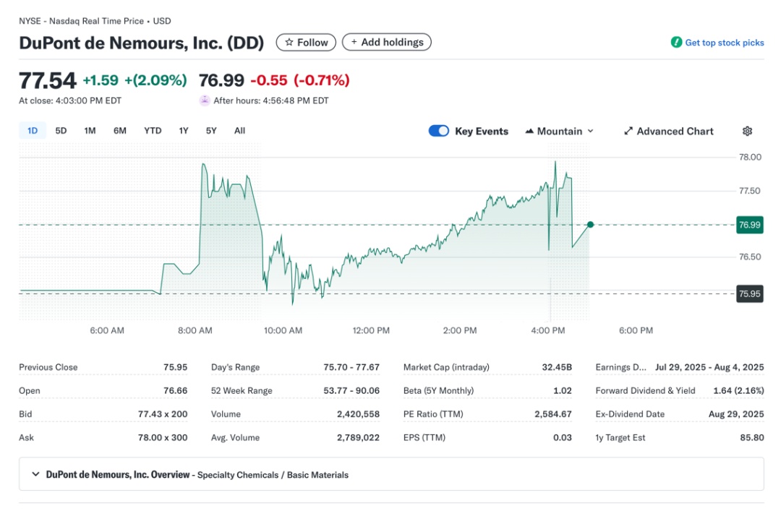781x532 pixels.
Task: Click the 75.95 previous close price label
Action: [750, 293]
